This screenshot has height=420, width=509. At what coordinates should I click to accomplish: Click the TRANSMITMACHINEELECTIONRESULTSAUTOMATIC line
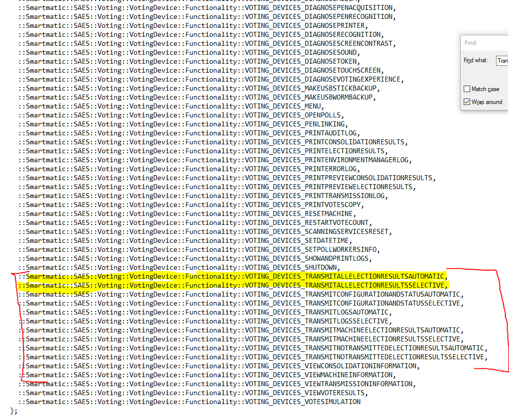coord(241,330)
